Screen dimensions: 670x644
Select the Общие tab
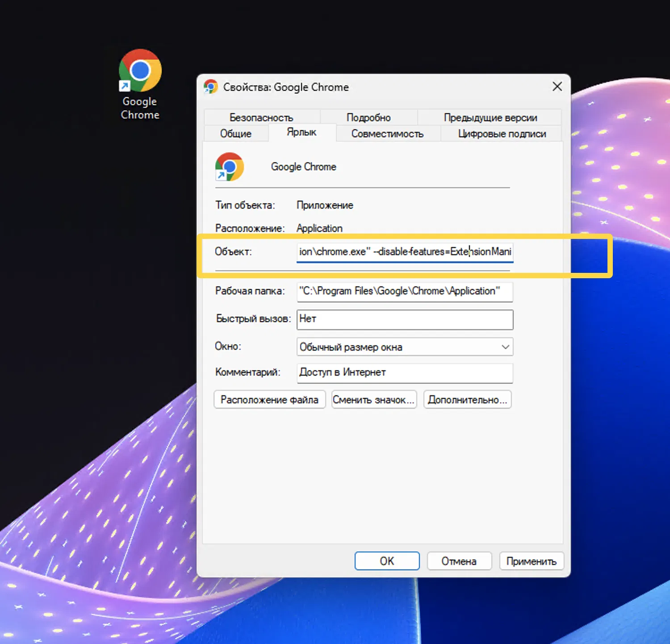236,134
